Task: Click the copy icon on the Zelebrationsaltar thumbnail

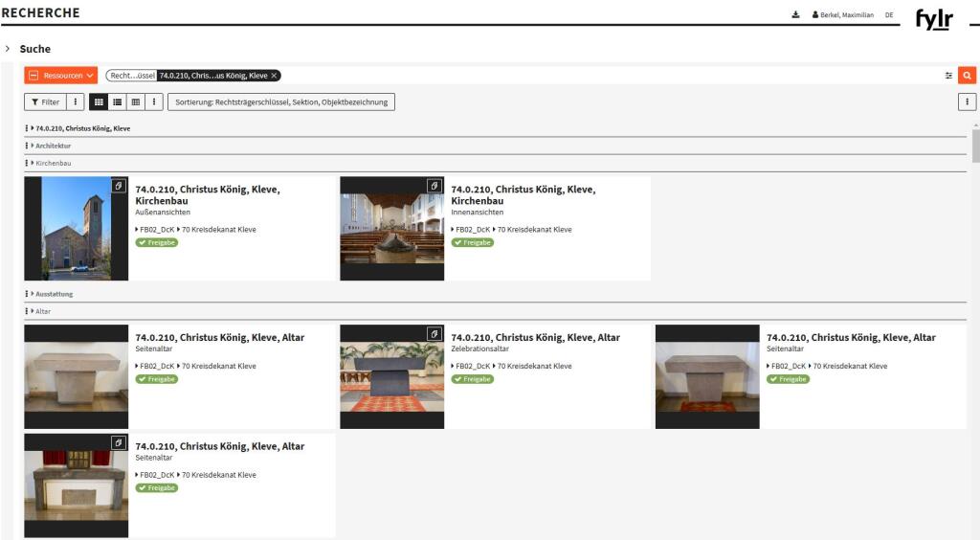Action: 434,333
